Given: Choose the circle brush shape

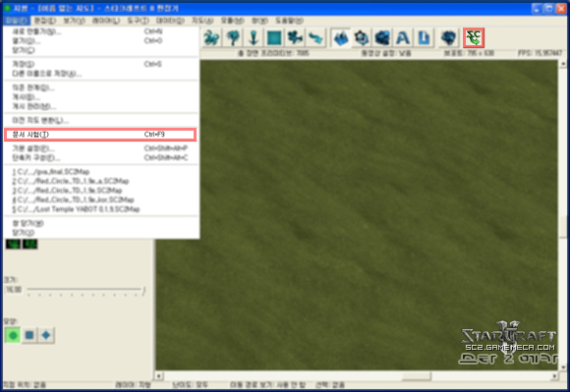Looking at the screenshot, I should pyautogui.click(x=13, y=335).
